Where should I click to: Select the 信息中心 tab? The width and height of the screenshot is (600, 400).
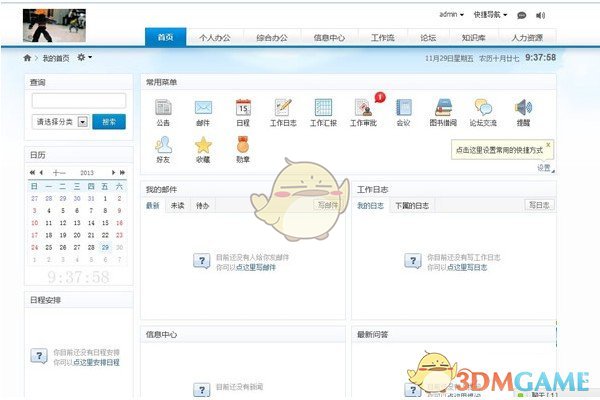(329, 38)
